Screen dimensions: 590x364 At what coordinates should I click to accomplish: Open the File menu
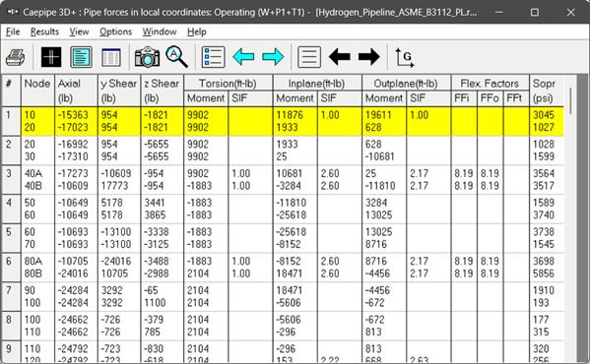(x=13, y=31)
